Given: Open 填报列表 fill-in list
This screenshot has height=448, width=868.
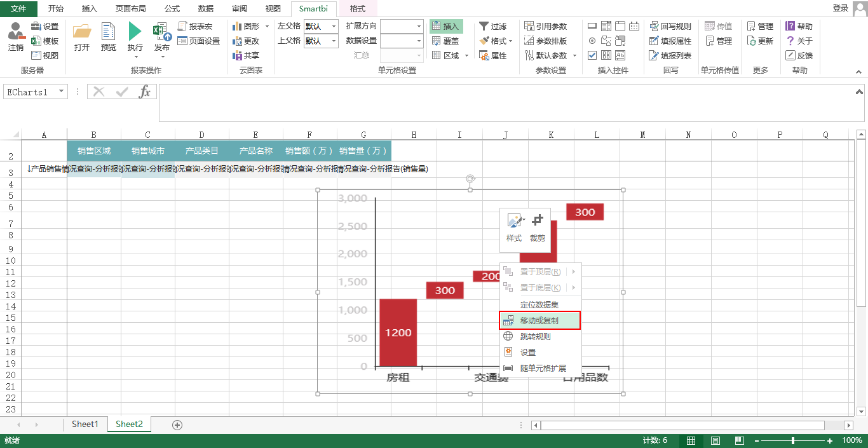Looking at the screenshot, I should point(670,55).
